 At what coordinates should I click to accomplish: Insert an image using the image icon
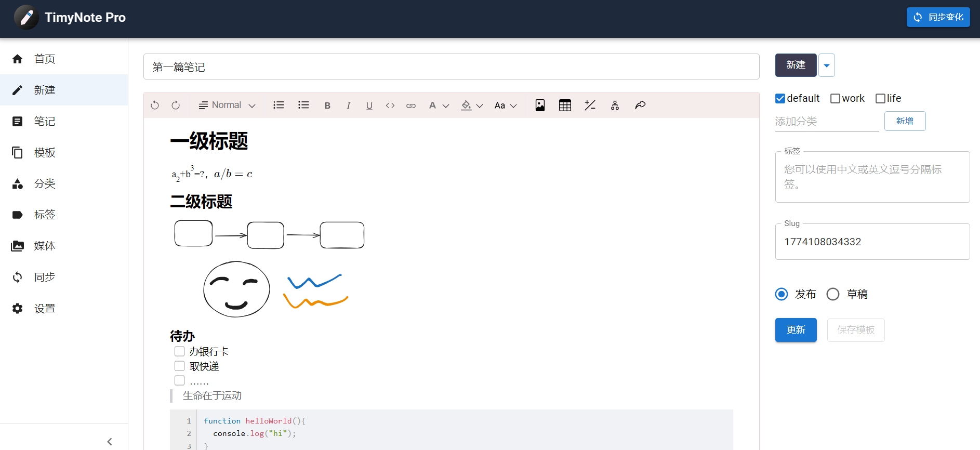coord(540,105)
